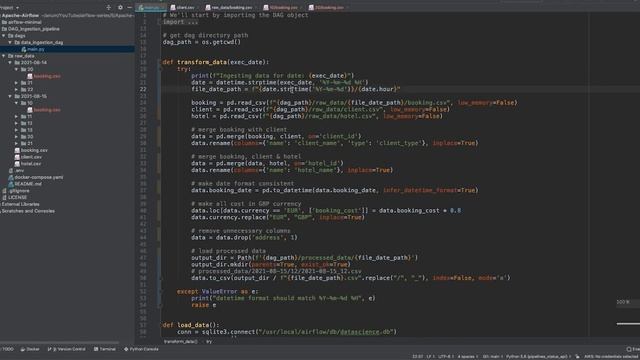Screen dimensions: 640x360
Task: Collapse the raw_data folder arrow
Action: click(x=4, y=56)
